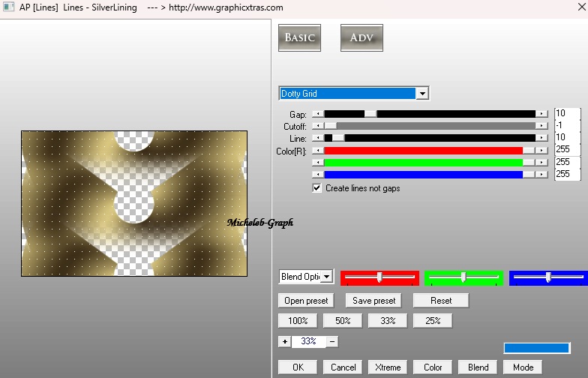The image size is (588, 378).
Task: Click the Color[R] slider right arrow
Action: pyautogui.click(x=541, y=150)
